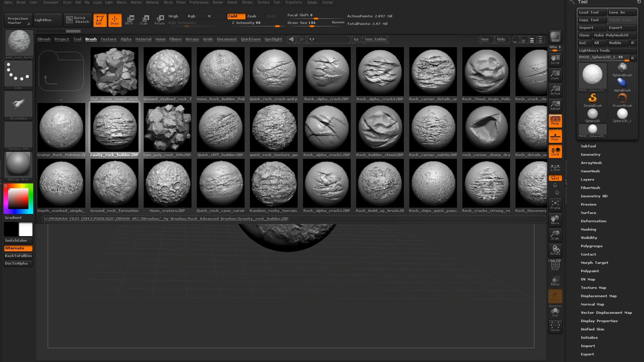Image resolution: width=644 pixels, height=362 pixels.
Task: Click the Actual size icon
Action: (x=555, y=90)
